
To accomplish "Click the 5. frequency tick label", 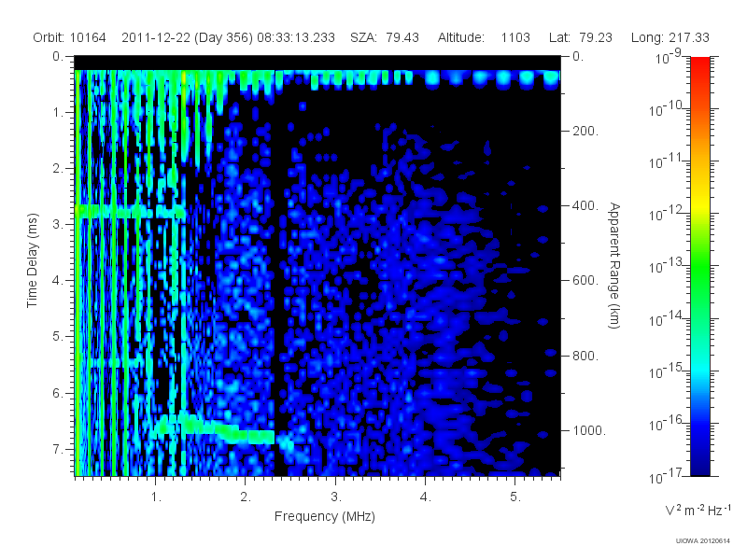I will 515,497.
